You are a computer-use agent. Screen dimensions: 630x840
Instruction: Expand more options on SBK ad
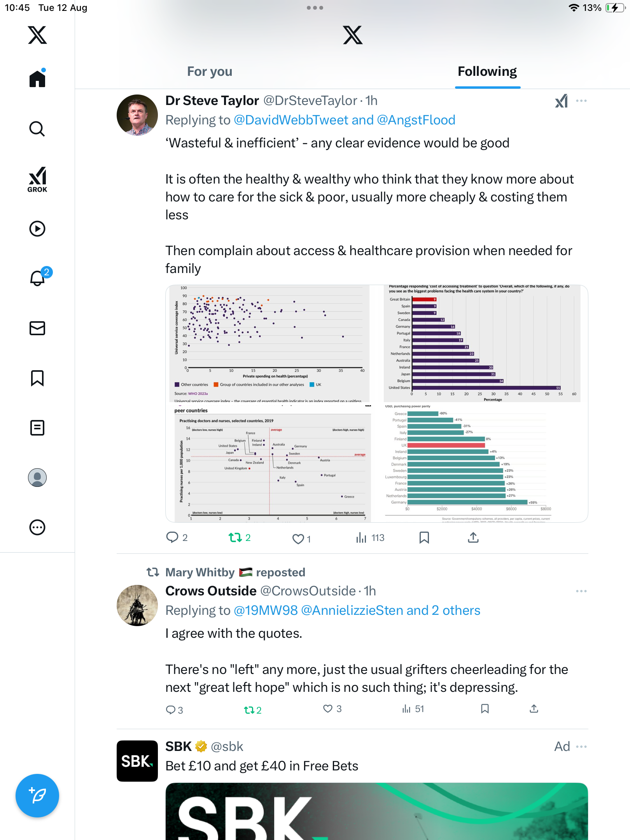pyautogui.click(x=581, y=747)
